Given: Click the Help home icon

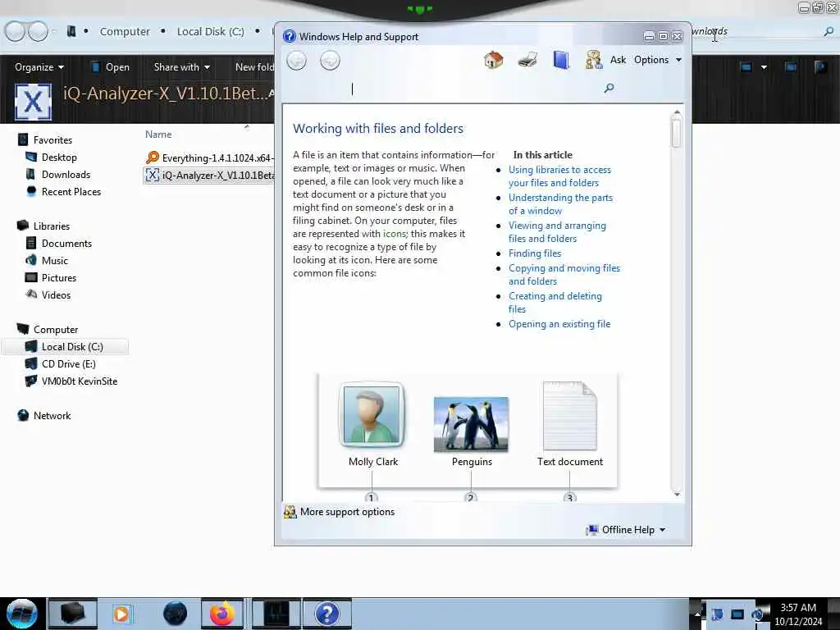Looking at the screenshot, I should (x=493, y=59).
